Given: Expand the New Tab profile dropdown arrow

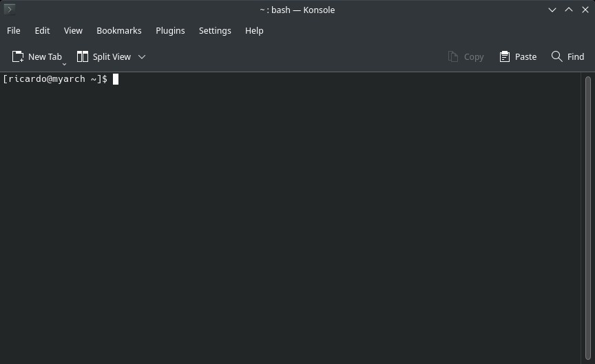Looking at the screenshot, I should 64,65.
